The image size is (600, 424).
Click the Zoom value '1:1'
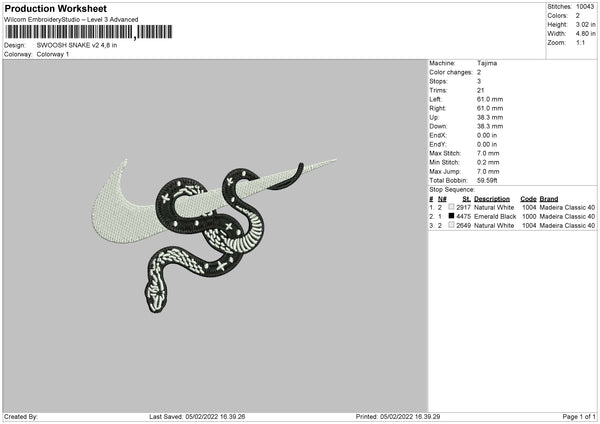(580, 42)
